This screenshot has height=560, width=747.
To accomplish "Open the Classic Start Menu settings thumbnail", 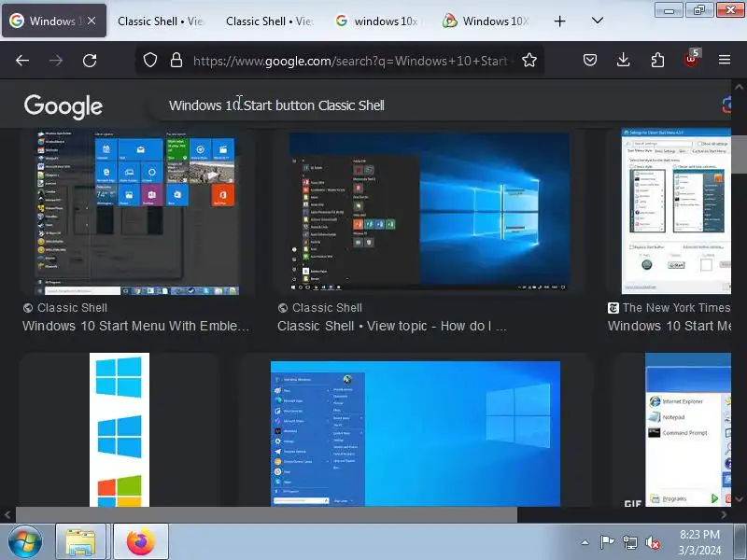I will 676,211.
